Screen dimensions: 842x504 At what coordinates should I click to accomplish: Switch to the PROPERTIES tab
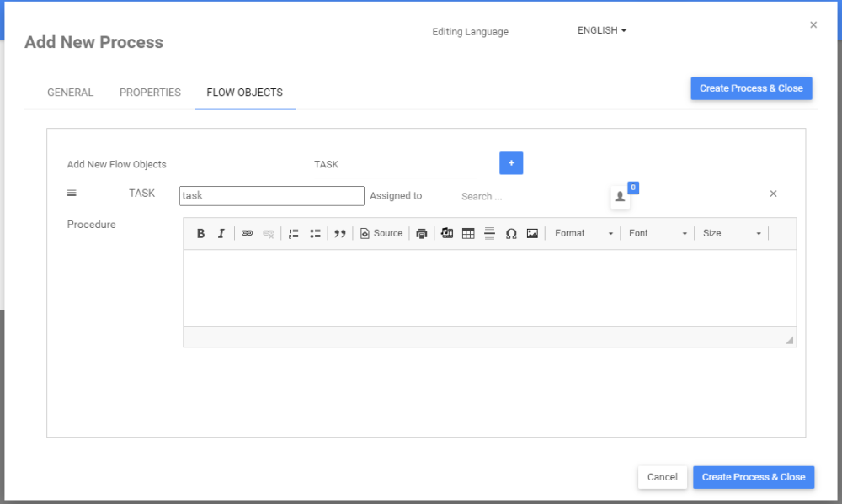[x=150, y=93]
